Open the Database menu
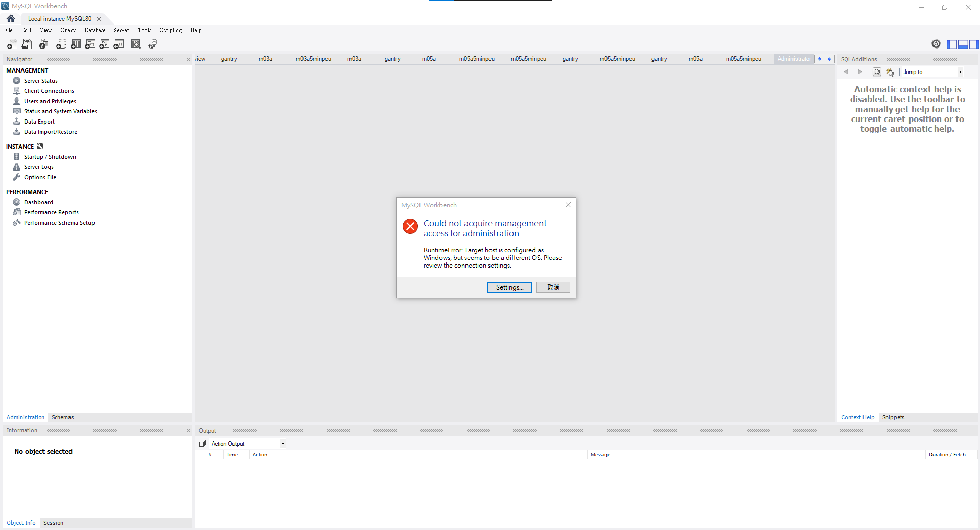This screenshot has height=530, width=980. tap(95, 30)
